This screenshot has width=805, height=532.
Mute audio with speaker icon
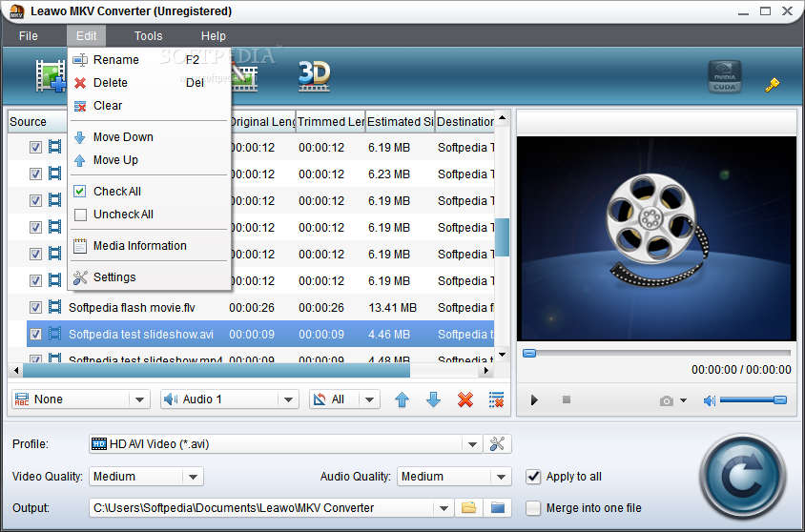click(710, 400)
